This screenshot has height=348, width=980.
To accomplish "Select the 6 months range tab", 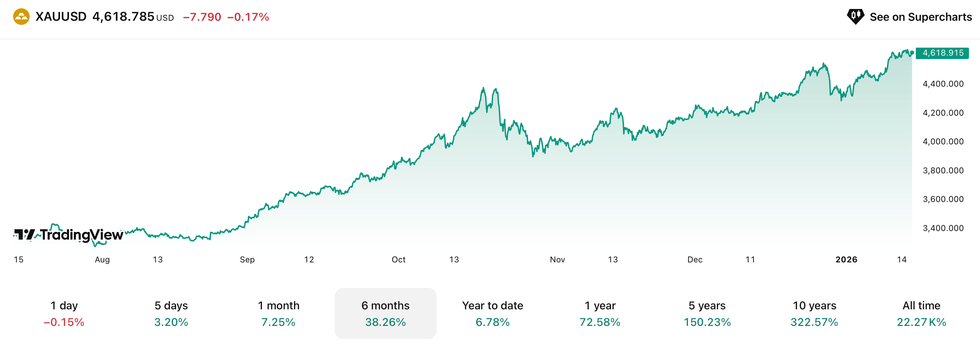I will click(385, 313).
